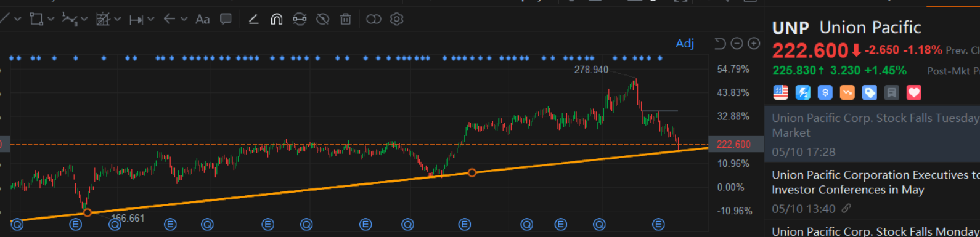Open chart drawing settings gear
The height and width of the screenshot is (237, 980).
point(397,19)
